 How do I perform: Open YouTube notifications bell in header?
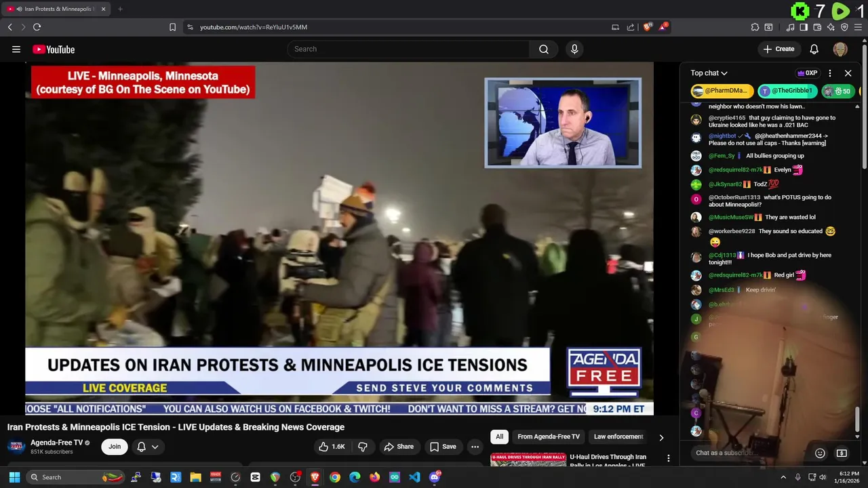click(x=814, y=49)
